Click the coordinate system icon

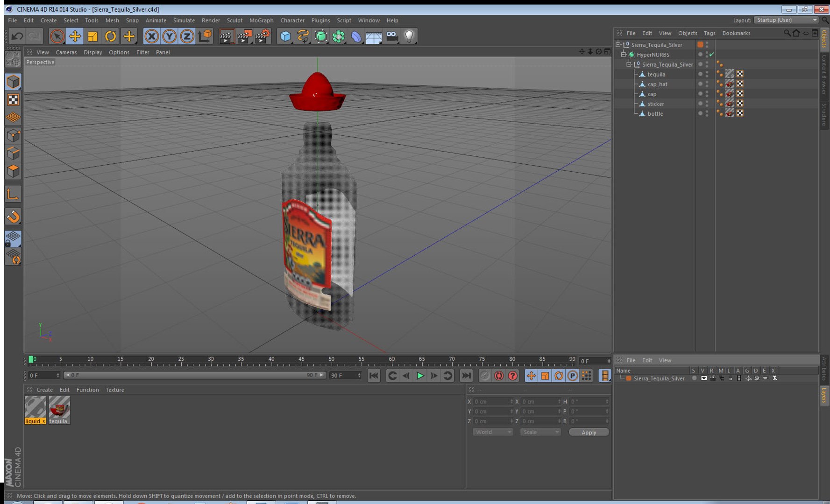pos(205,36)
